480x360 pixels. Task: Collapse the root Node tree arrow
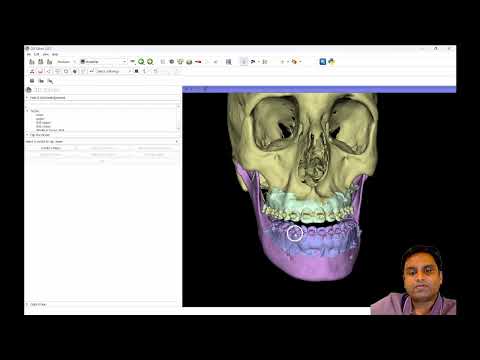(28, 111)
